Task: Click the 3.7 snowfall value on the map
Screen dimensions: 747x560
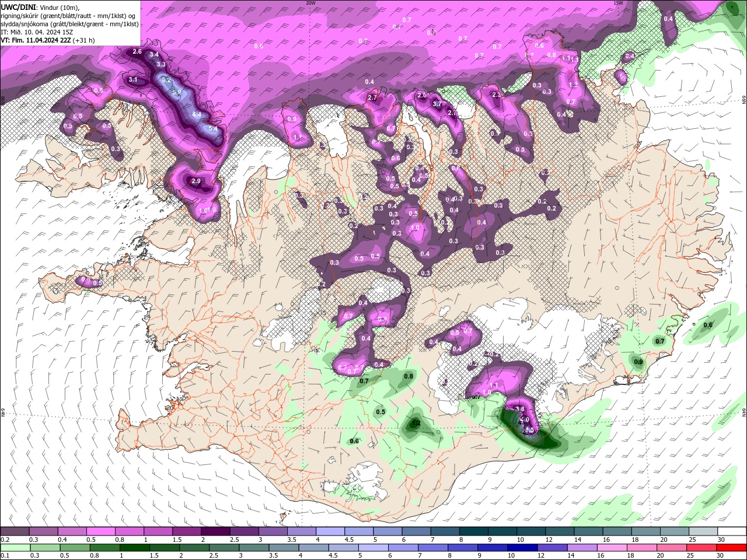Action: [x=437, y=104]
